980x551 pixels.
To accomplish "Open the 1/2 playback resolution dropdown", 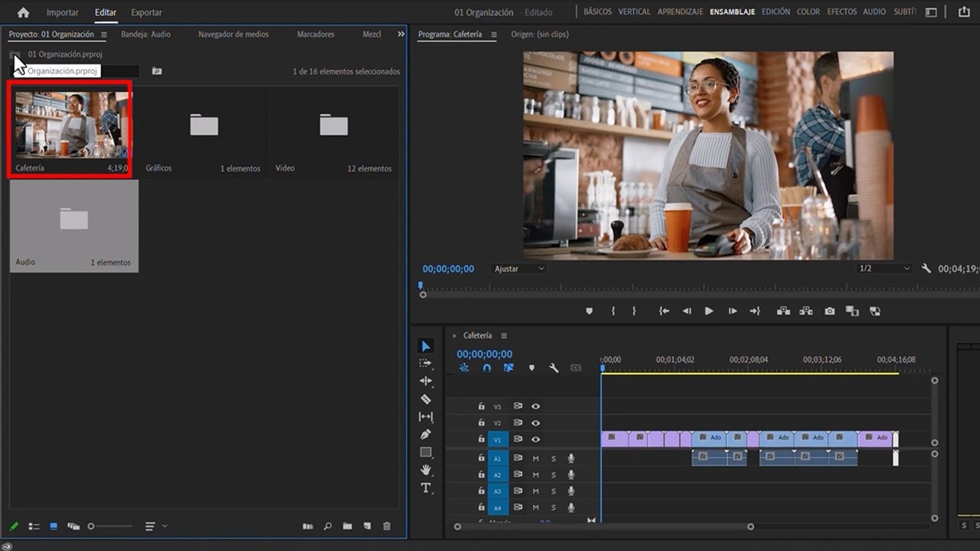I will pyautogui.click(x=884, y=269).
